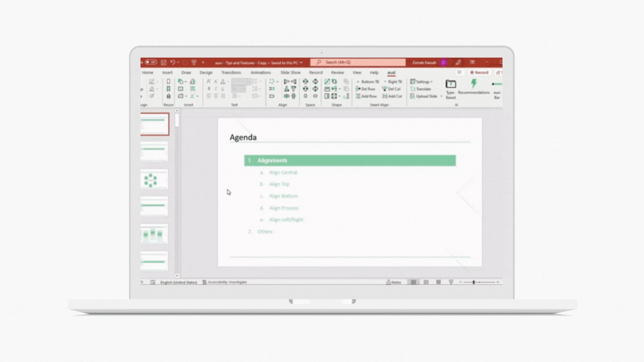Viewport: 644px width, 362px height.
Task: Click the Undo arrow icon
Action: click(172, 62)
